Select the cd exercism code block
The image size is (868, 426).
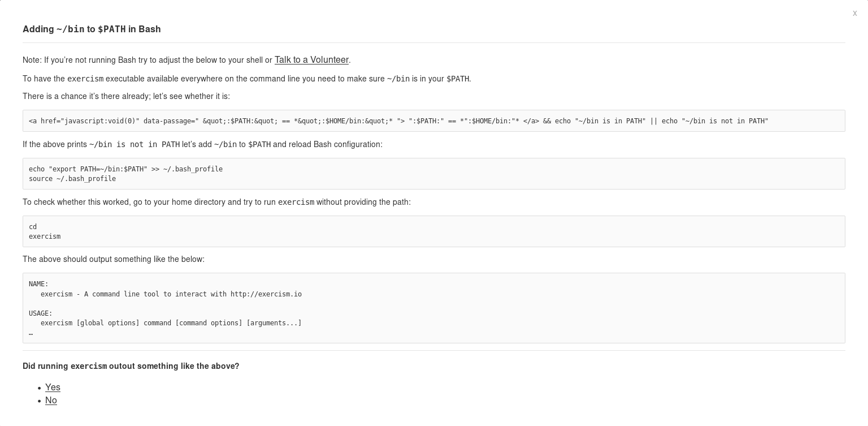(433, 231)
